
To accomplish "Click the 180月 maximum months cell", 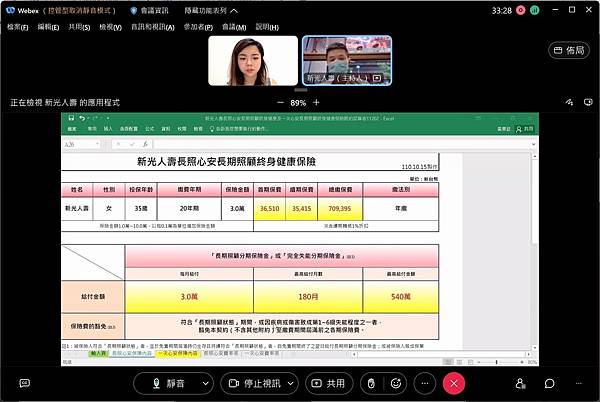I will (308, 297).
